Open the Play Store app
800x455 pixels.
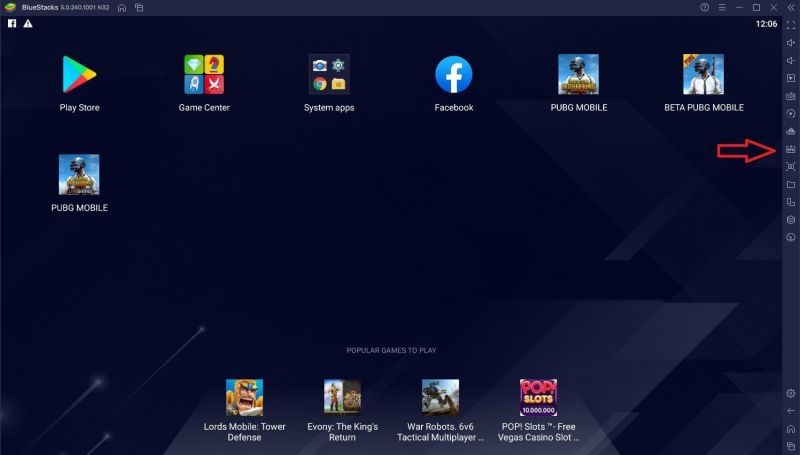click(79, 75)
